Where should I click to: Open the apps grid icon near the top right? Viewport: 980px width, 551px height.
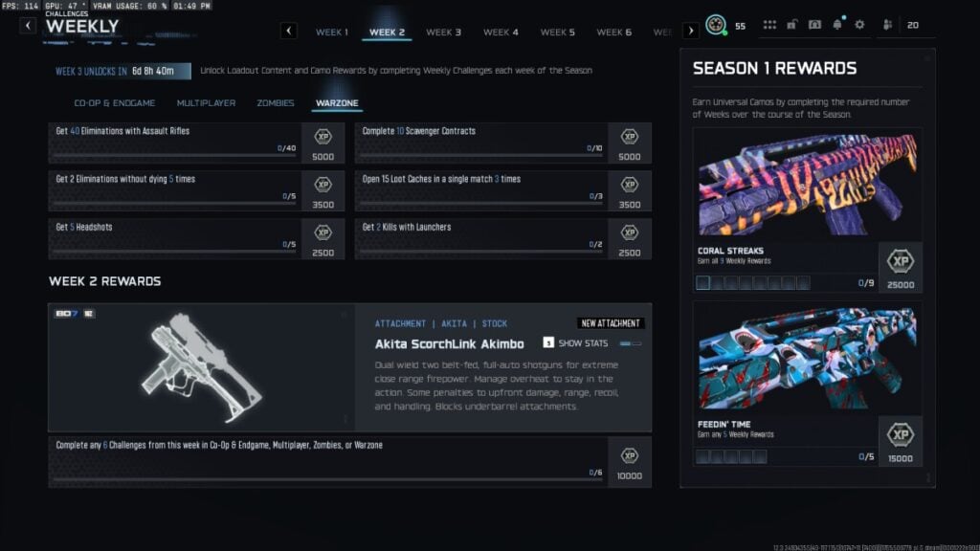point(770,26)
